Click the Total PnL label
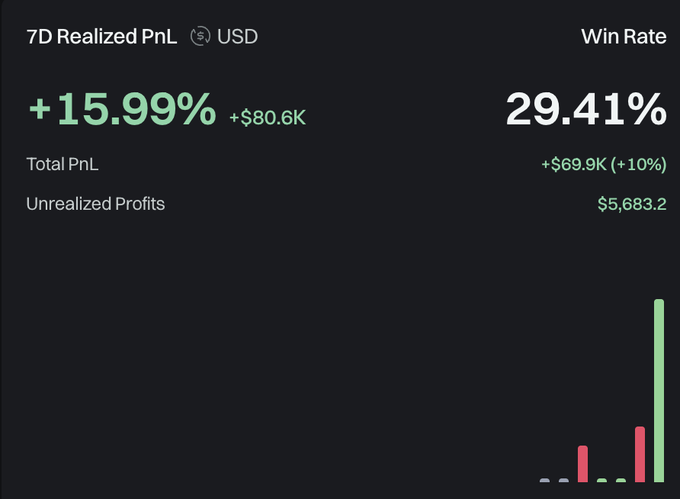Image resolution: width=680 pixels, height=499 pixels. coord(62,164)
